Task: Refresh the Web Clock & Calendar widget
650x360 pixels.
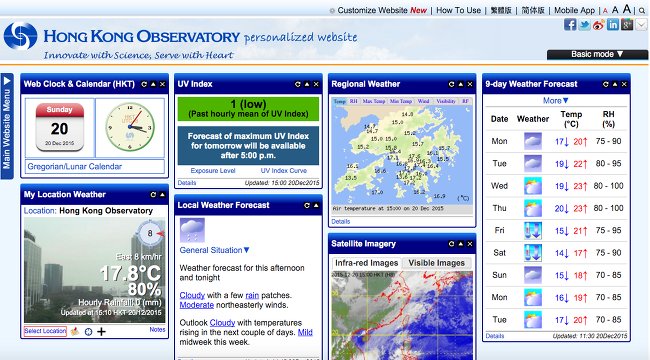Action: click(144, 84)
